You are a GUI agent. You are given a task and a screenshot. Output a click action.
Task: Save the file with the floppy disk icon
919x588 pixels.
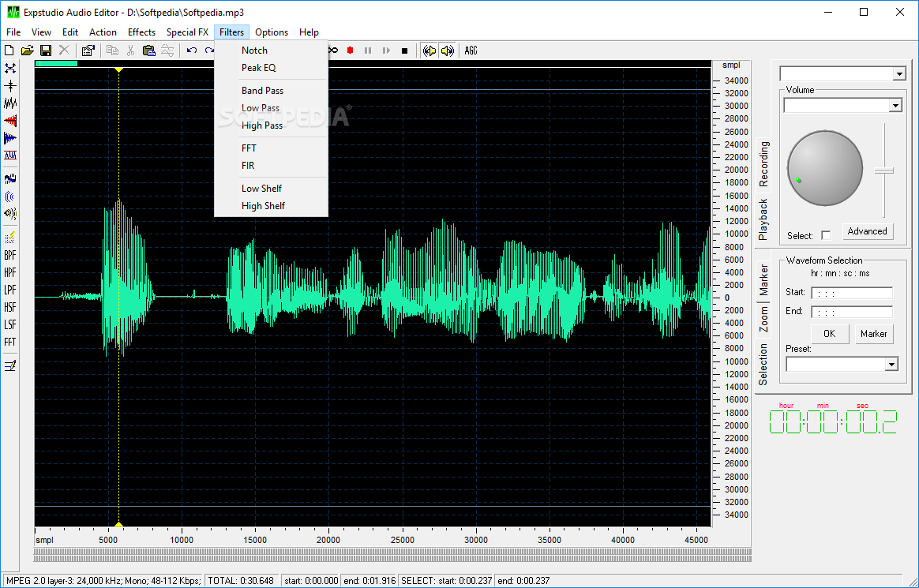45,51
